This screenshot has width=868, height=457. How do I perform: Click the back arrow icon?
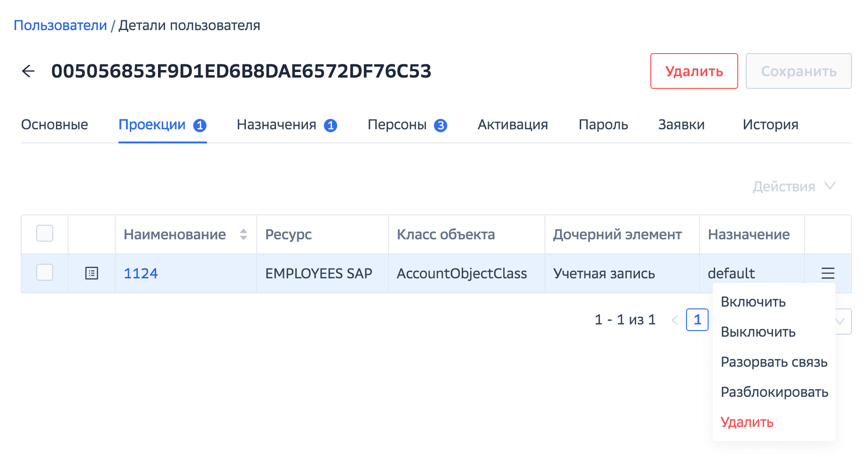click(29, 71)
